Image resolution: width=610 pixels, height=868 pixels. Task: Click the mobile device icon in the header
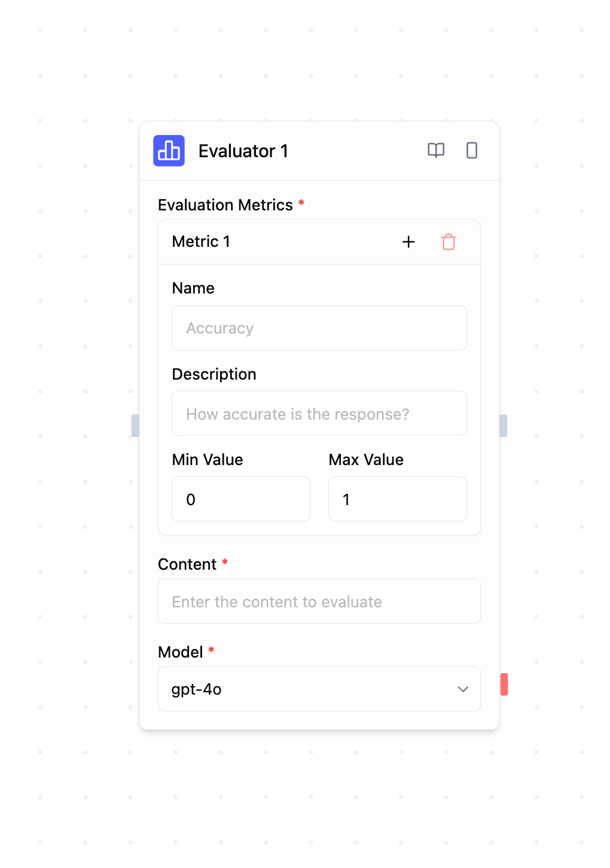[471, 151]
